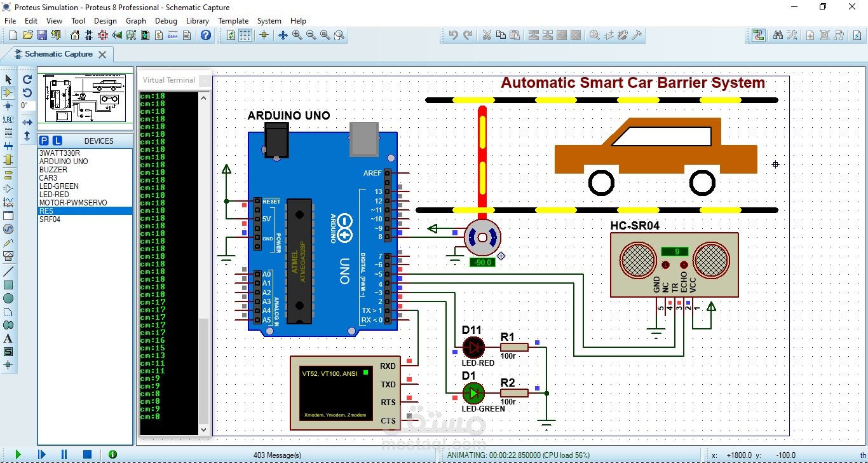The image size is (868, 463).
Task: Open Help with the blue question mark icon
Action: (x=206, y=36)
